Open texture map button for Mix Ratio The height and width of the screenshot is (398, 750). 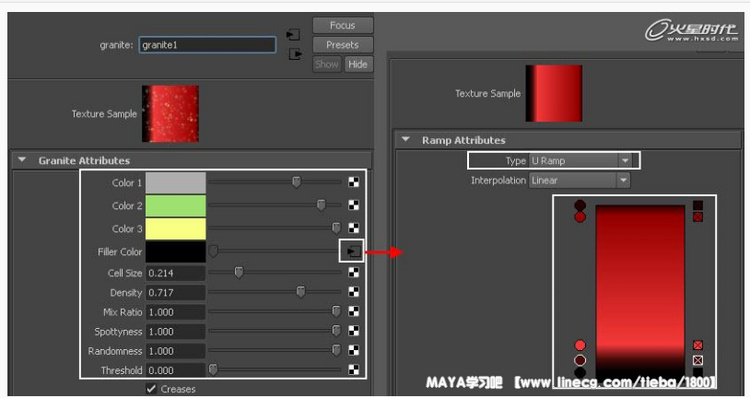pyautogui.click(x=353, y=311)
